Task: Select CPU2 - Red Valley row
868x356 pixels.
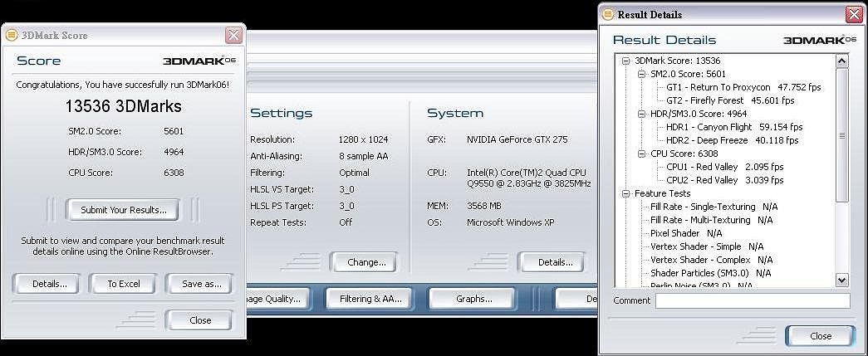Action: coord(724,180)
